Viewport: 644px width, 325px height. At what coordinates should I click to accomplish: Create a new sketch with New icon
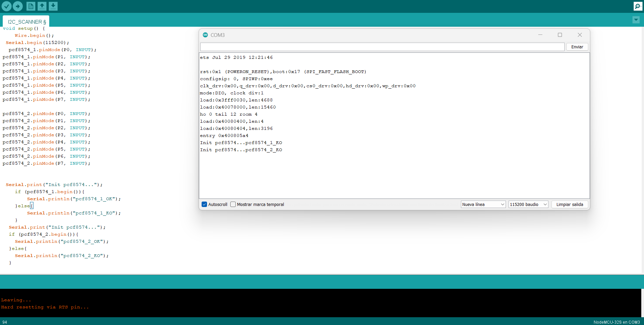31,6
